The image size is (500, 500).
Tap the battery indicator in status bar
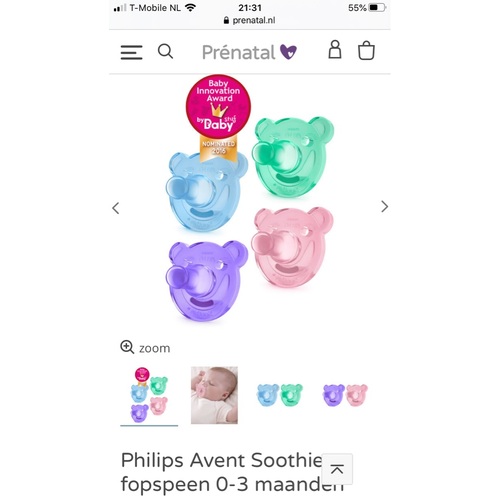pos(377,7)
